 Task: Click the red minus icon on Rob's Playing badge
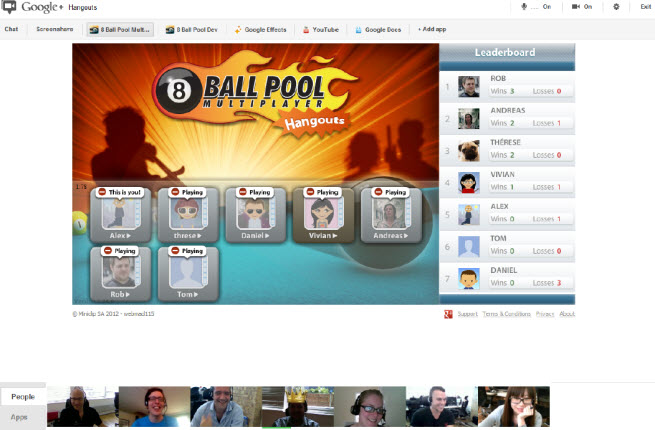107,251
